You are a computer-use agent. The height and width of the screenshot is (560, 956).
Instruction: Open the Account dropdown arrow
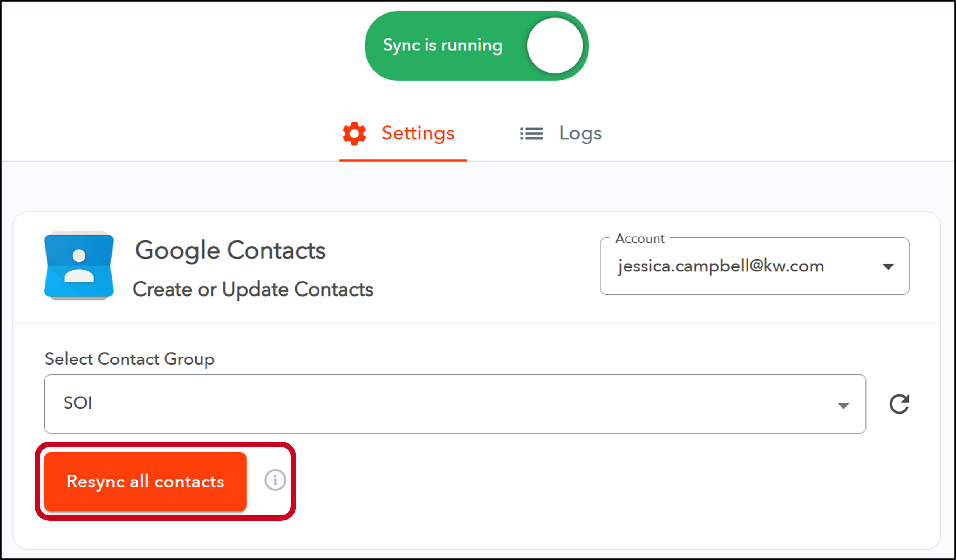pos(888,266)
